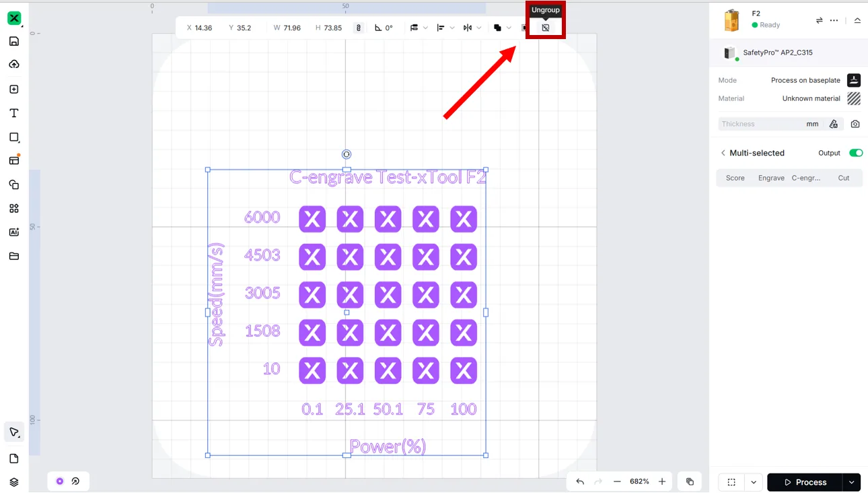
Task: Click the width field 71.96
Action: (288, 28)
